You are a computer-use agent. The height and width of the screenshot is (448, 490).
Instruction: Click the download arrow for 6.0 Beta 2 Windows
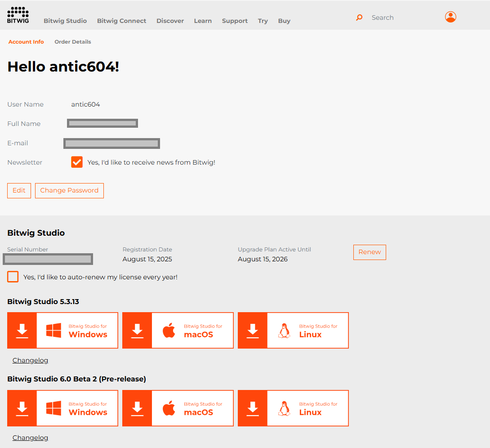(22, 408)
